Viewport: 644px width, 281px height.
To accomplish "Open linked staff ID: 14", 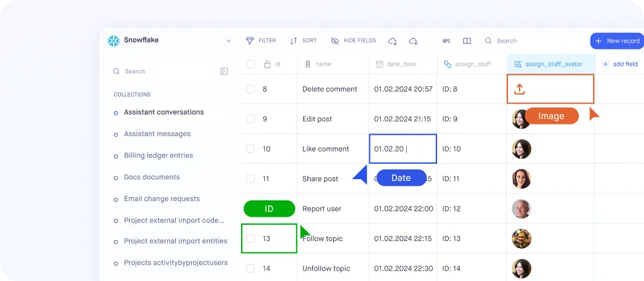I will 451,268.
